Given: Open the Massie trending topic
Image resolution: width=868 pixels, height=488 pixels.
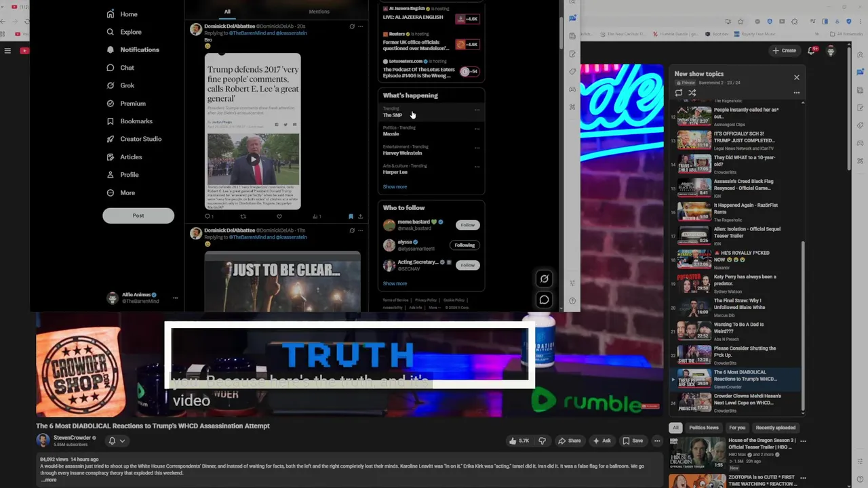Looking at the screenshot, I should pyautogui.click(x=391, y=134).
